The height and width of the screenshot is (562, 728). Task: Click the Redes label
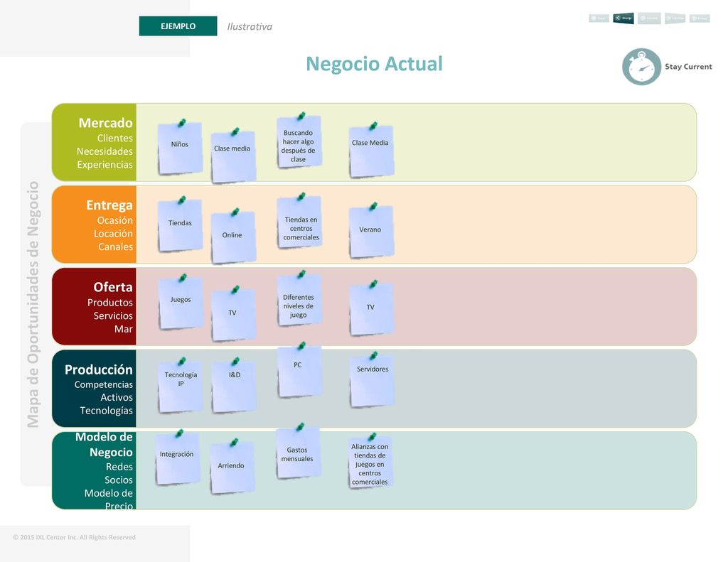119,467
